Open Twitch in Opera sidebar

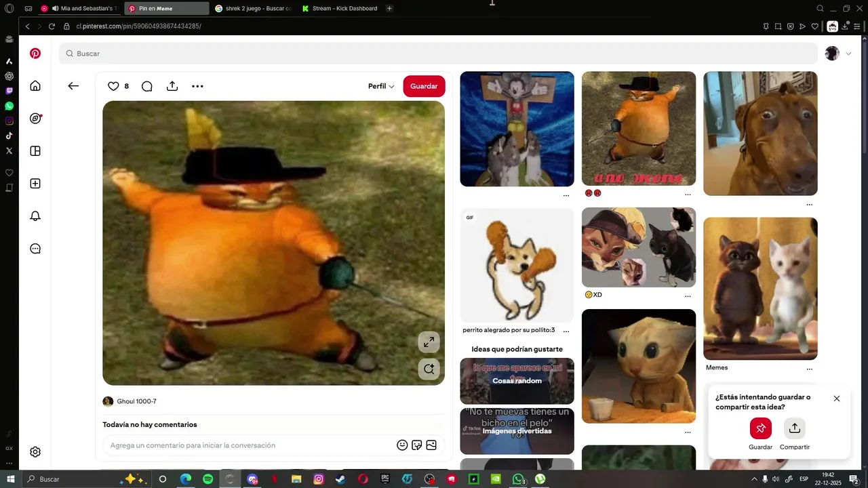point(9,91)
